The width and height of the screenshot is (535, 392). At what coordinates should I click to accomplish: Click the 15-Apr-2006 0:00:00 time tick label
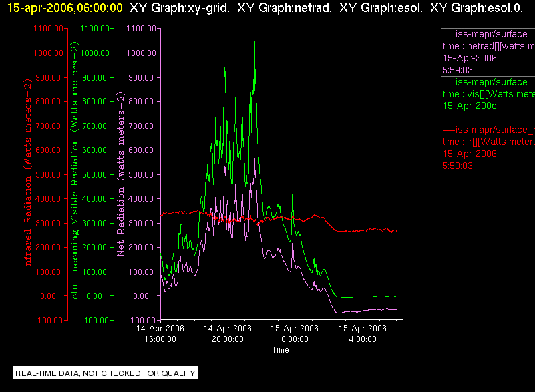point(295,333)
